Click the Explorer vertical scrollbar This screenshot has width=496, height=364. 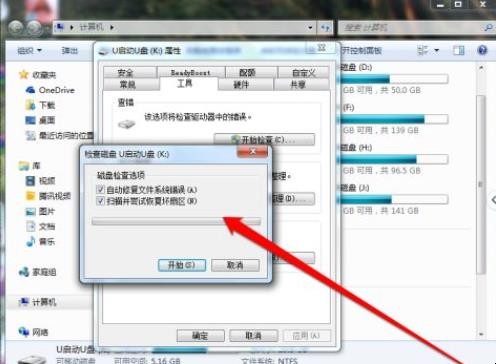coord(481,184)
